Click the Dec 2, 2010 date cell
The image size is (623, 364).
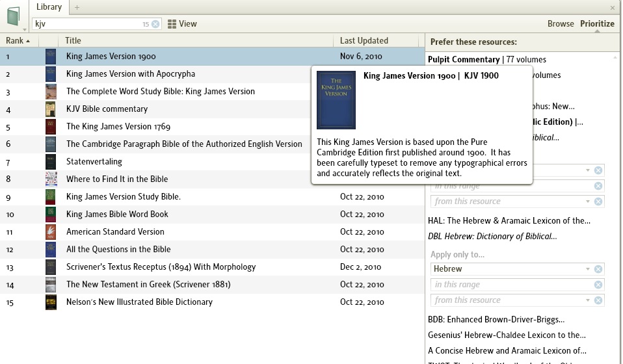(360, 266)
